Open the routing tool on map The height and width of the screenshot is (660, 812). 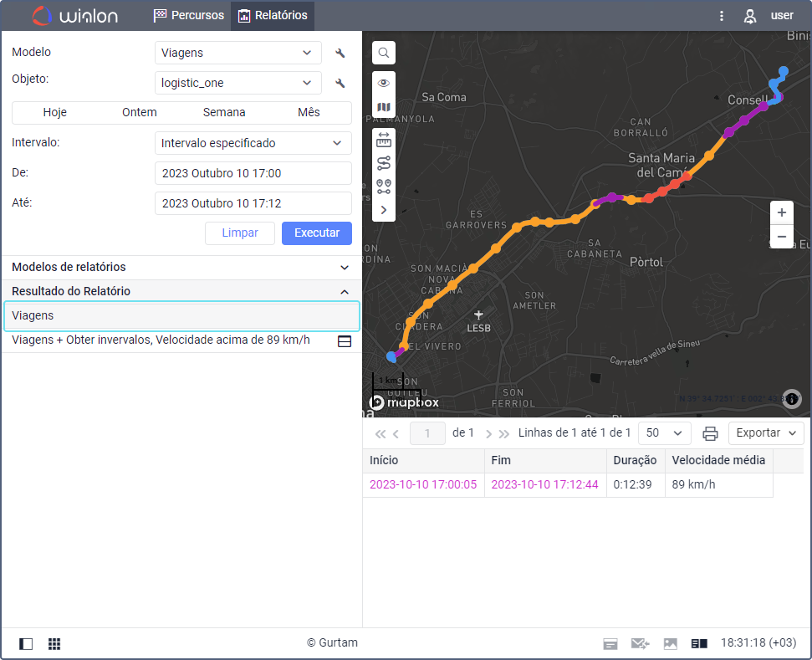[384, 163]
